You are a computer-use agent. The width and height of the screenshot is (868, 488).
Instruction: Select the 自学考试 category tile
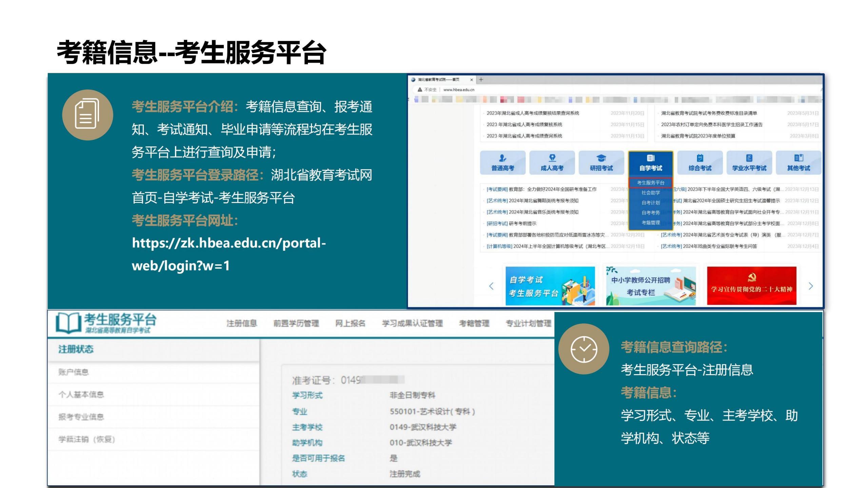pyautogui.click(x=650, y=162)
